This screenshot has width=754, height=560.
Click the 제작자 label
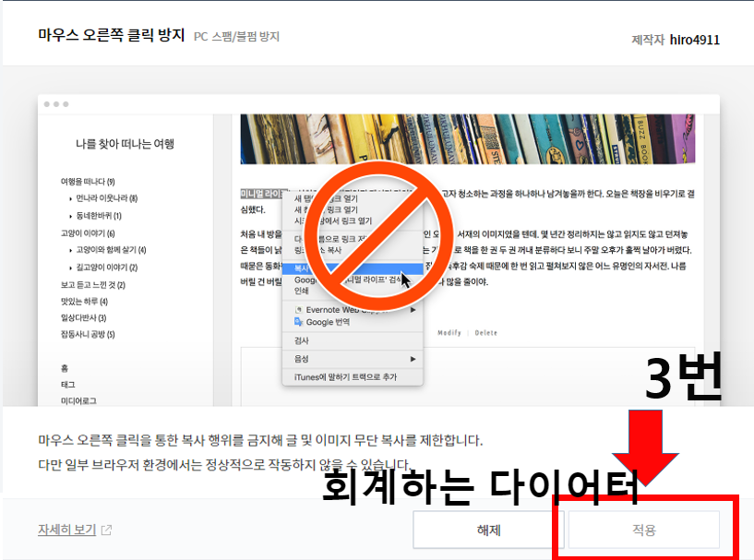648,40
